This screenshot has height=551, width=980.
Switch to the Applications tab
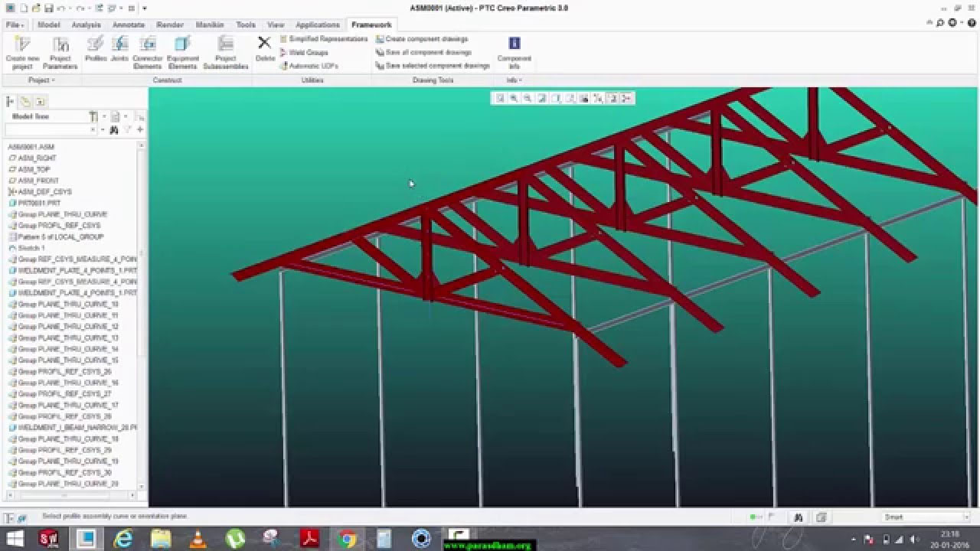click(318, 24)
